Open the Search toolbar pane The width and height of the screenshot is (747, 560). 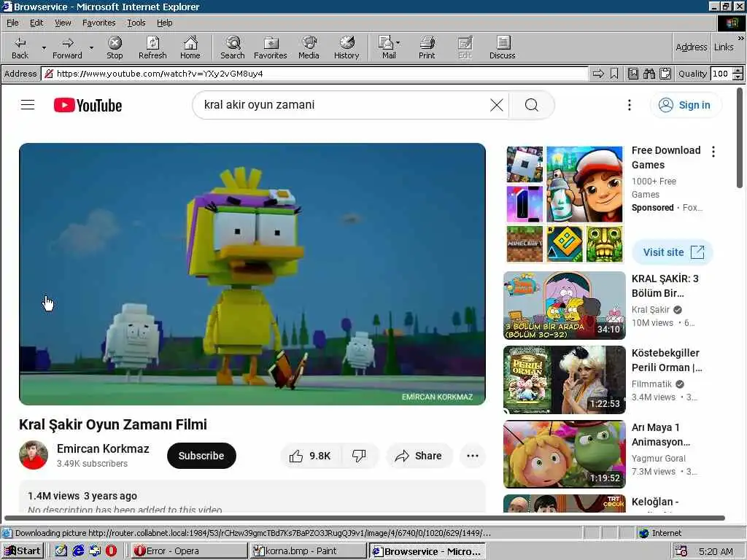pyautogui.click(x=233, y=47)
